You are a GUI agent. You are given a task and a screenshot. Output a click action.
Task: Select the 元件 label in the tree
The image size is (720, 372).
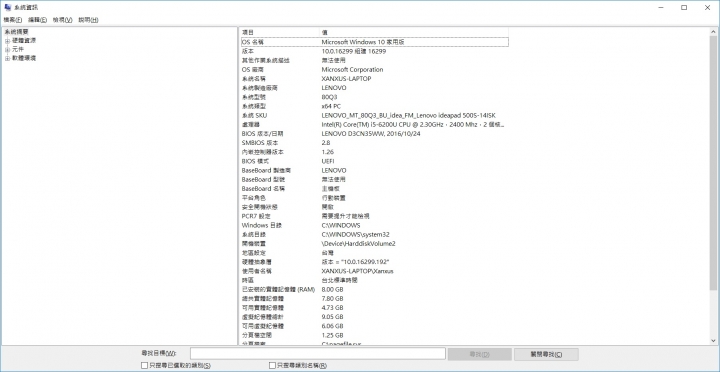click(18, 50)
